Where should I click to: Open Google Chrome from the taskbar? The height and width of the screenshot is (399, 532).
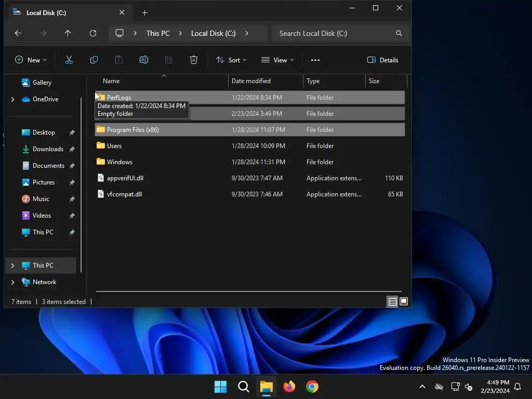tap(312, 387)
